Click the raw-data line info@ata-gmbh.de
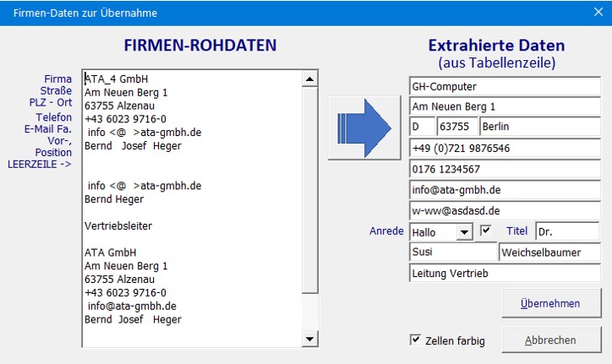612x364 pixels. 132,306
